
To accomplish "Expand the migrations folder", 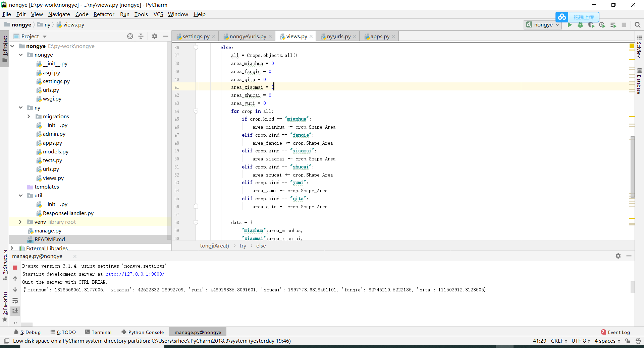I will click(x=29, y=117).
